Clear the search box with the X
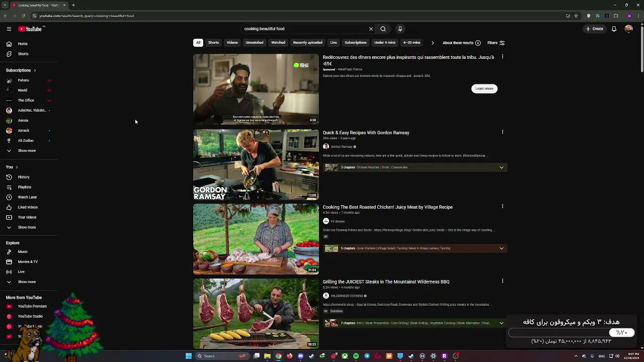Viewport: 644px width, 362px height. tap(371, 29)
